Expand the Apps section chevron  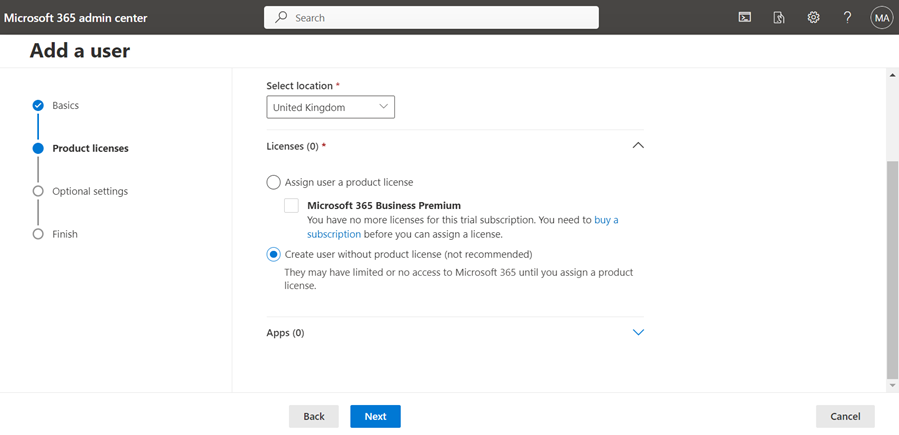coord(638,332)
